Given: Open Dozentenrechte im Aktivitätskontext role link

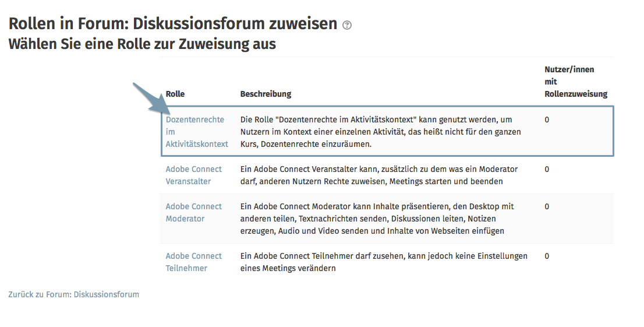Looking at the screenshot, I should [197, 132].
